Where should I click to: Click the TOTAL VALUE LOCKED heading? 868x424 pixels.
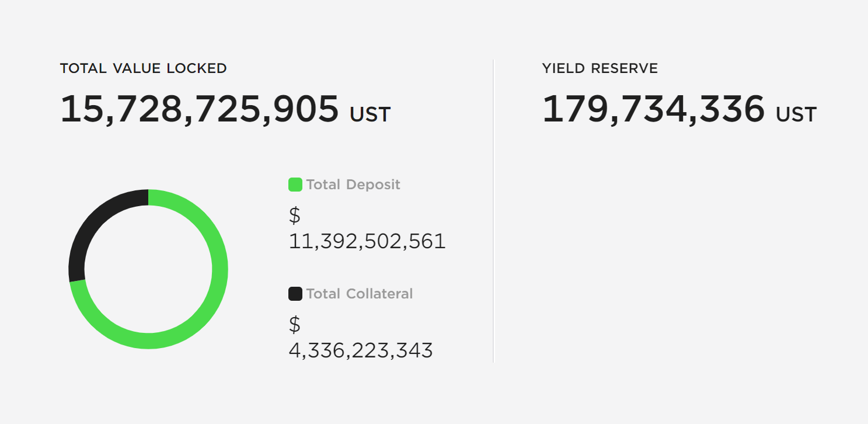coord(143,68)
